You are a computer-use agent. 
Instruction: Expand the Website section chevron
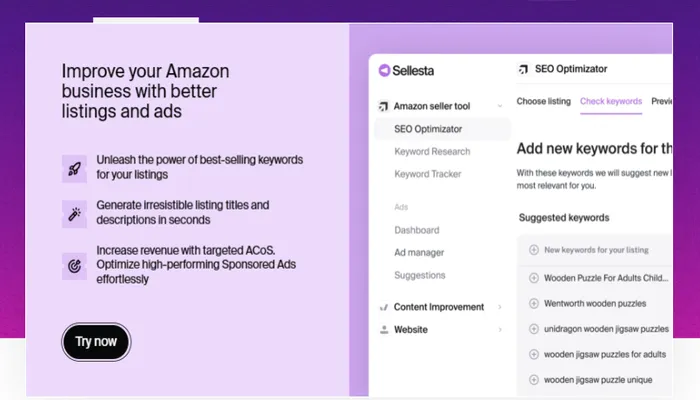499,329
